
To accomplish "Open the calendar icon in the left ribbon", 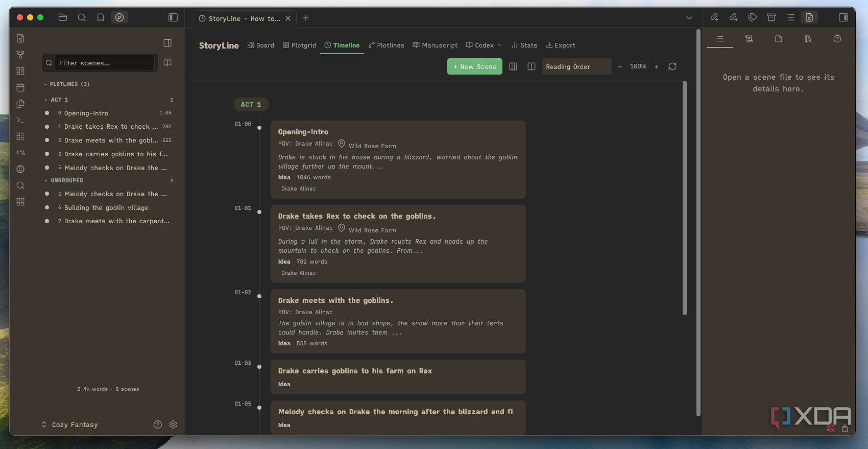I will pyautogui.click(x=20, y=87).
